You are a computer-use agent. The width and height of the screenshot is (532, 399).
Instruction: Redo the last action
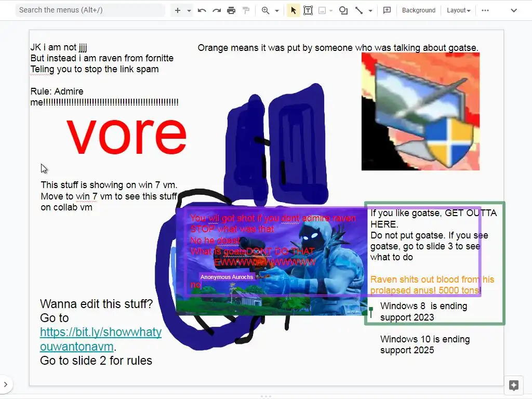click(x=217, y=10)
